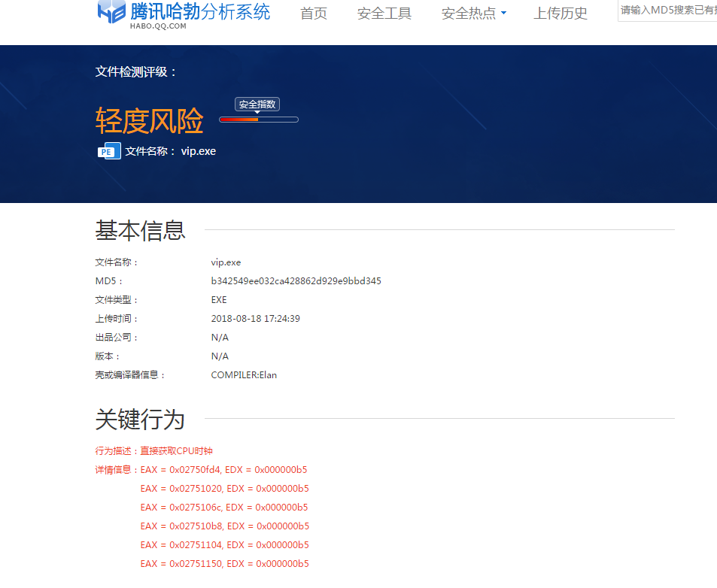Click the 基本信息 section heading
This screenshot has height=588, width=717.
(x=140, y=231)
